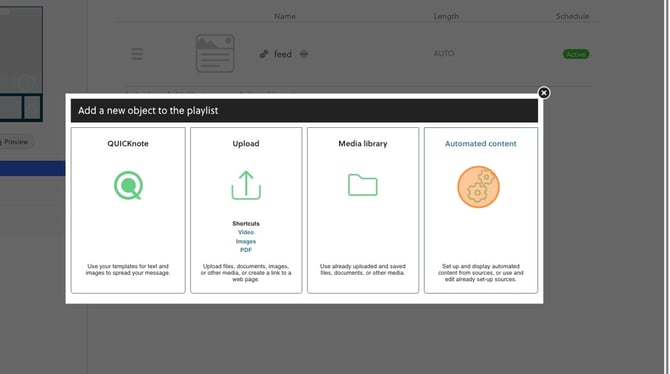Image resolution: width=670 pixels, height=374 pixels.
Task: Click the feed item drag handle icon
Action: pyautogui.click(x=137, y=54)
